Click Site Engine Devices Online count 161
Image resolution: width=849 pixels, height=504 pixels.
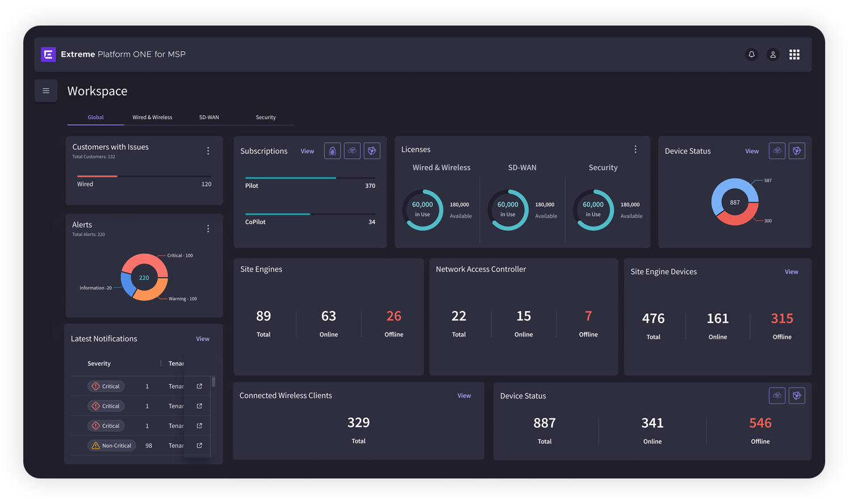[x=718, y=318]
